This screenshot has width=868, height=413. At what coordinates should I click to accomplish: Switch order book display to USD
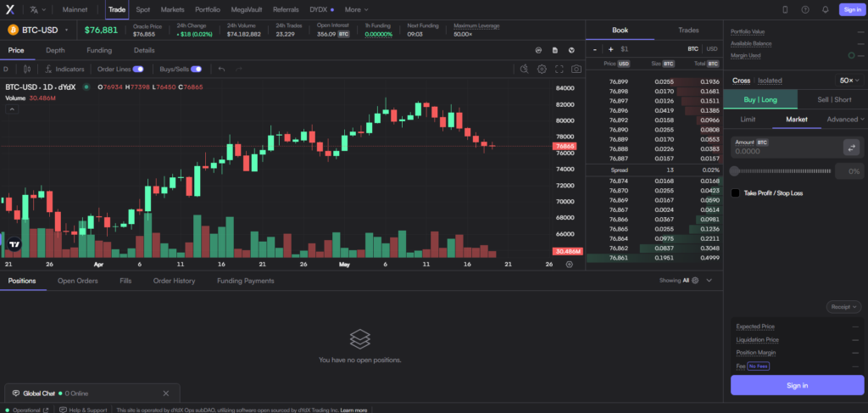click(712, 49)
